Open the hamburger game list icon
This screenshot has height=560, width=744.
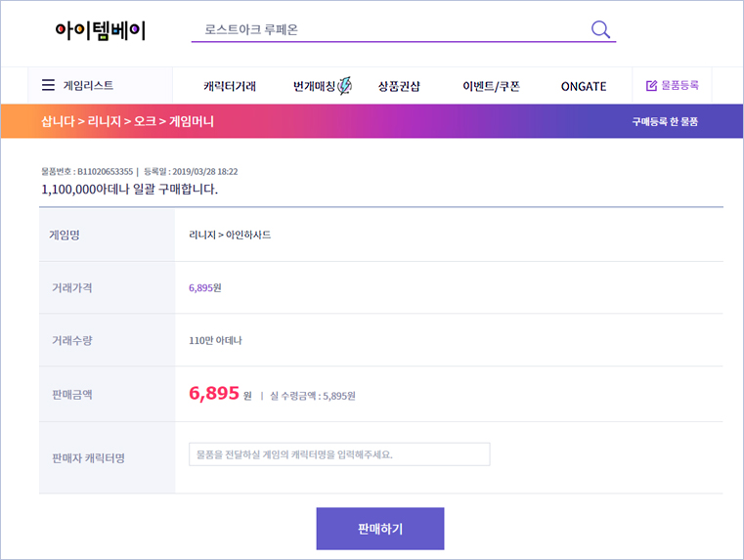(48, 85)
